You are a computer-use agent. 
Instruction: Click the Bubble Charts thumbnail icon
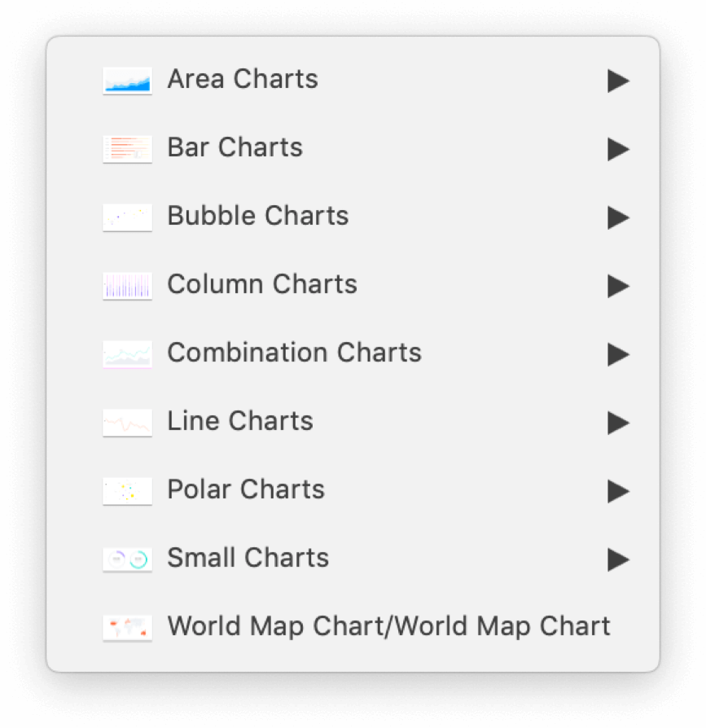point(127,217)
